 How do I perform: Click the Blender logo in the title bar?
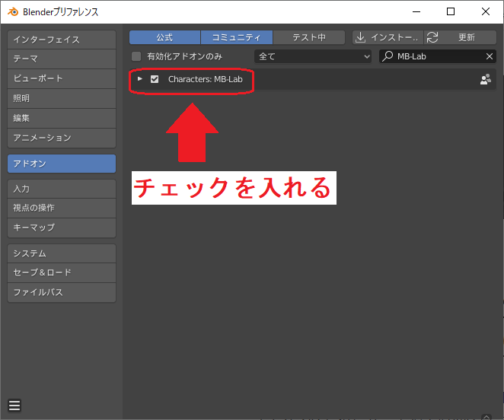[x=13, y=12]
